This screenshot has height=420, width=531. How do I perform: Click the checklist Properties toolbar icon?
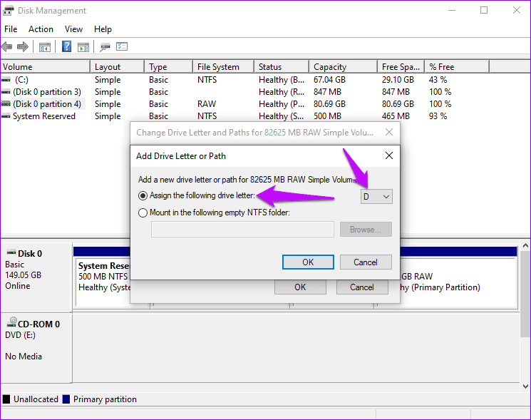[x=122, y=46]
